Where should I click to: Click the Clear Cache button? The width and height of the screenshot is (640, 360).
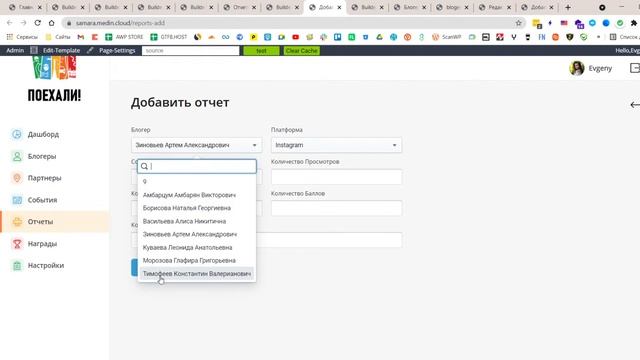(302, 51)
